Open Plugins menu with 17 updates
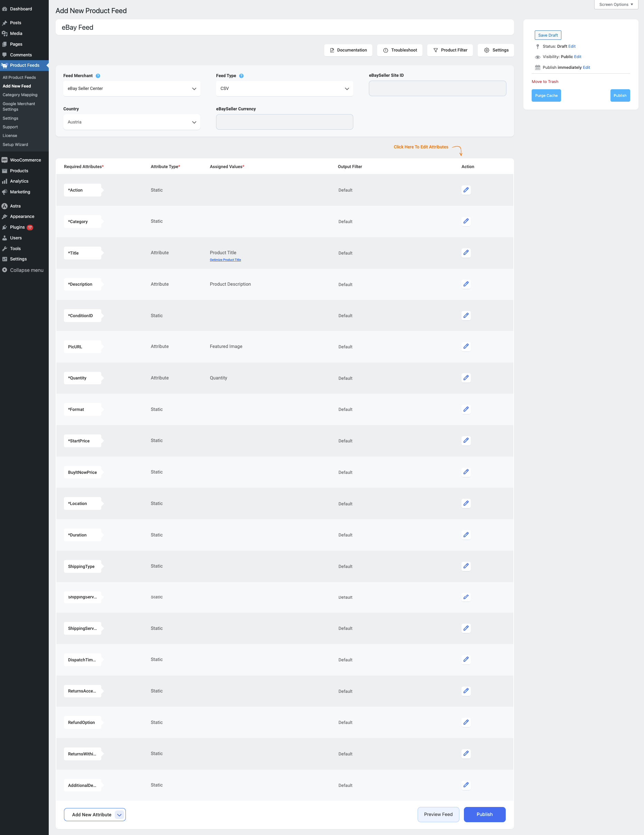This screenshot has height=835, width=644. click(x=25, y=227)
